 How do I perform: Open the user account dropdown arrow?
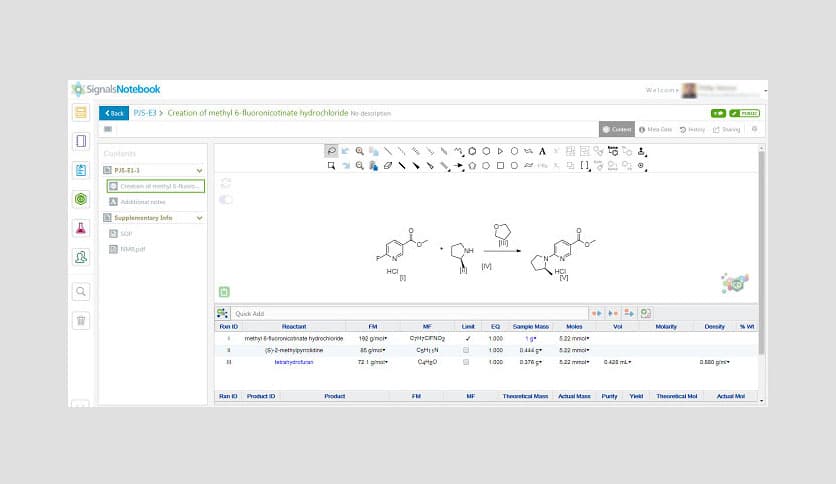click(x=765, y=91)
